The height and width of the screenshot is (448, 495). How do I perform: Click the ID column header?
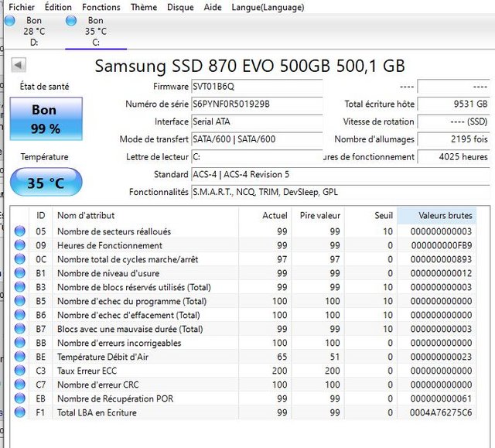40,216
